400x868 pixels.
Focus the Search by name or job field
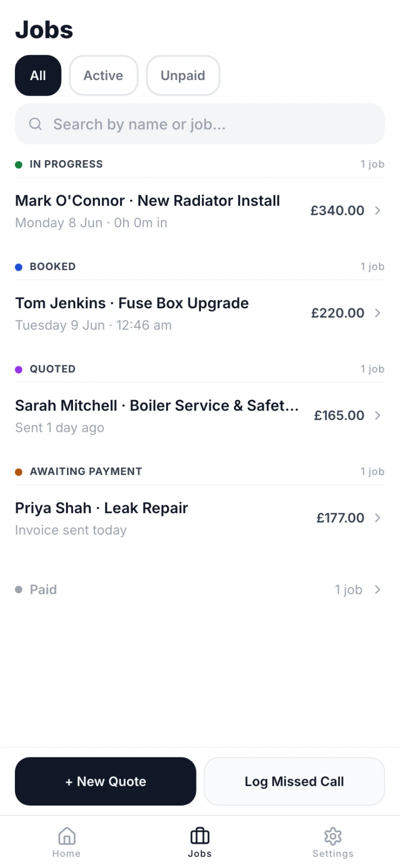(x=200, y=124)
